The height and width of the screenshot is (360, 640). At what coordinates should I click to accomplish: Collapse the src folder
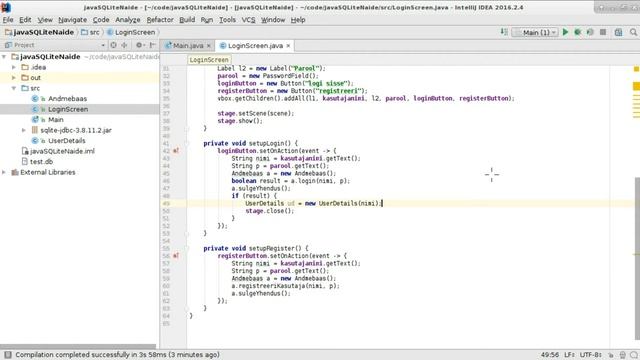tap(14, 88)
